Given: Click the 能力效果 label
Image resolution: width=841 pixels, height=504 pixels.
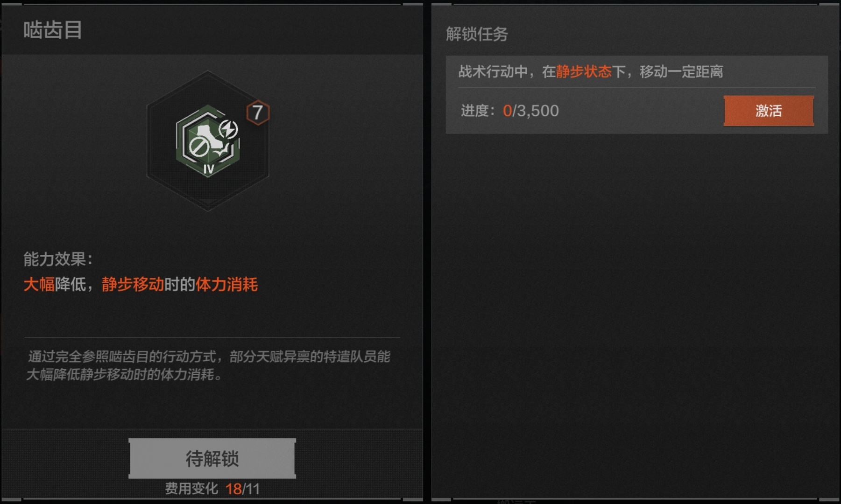Looking at the screenshot, I should [58, 259].
